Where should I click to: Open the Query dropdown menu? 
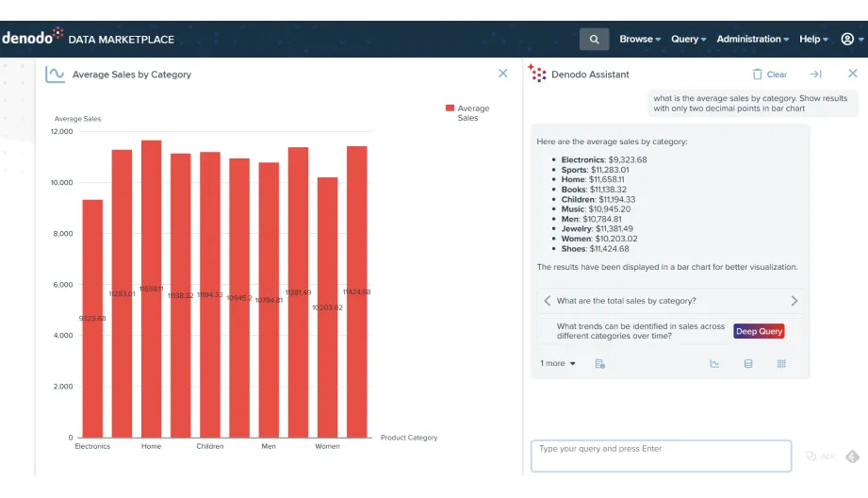coord(689,40)
